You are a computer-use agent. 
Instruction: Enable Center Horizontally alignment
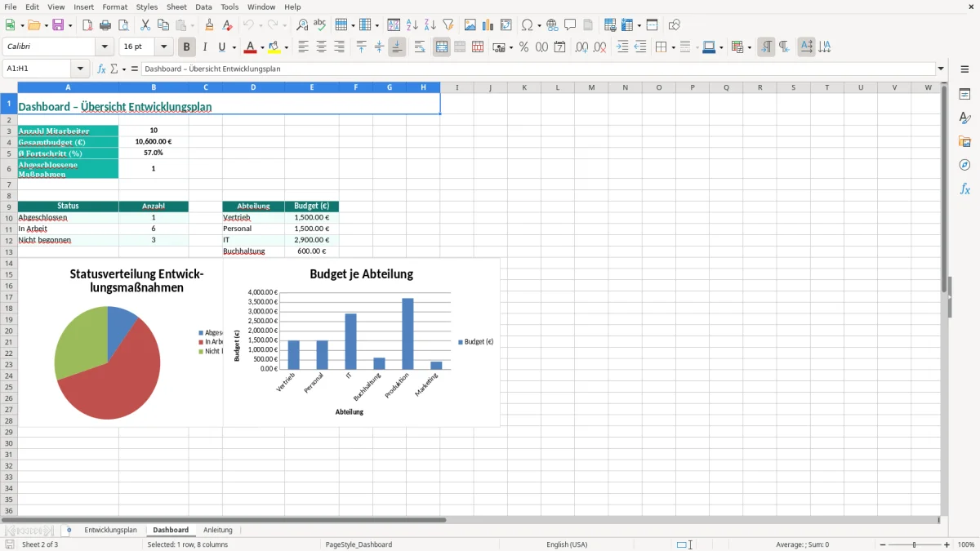click(321, 47)
